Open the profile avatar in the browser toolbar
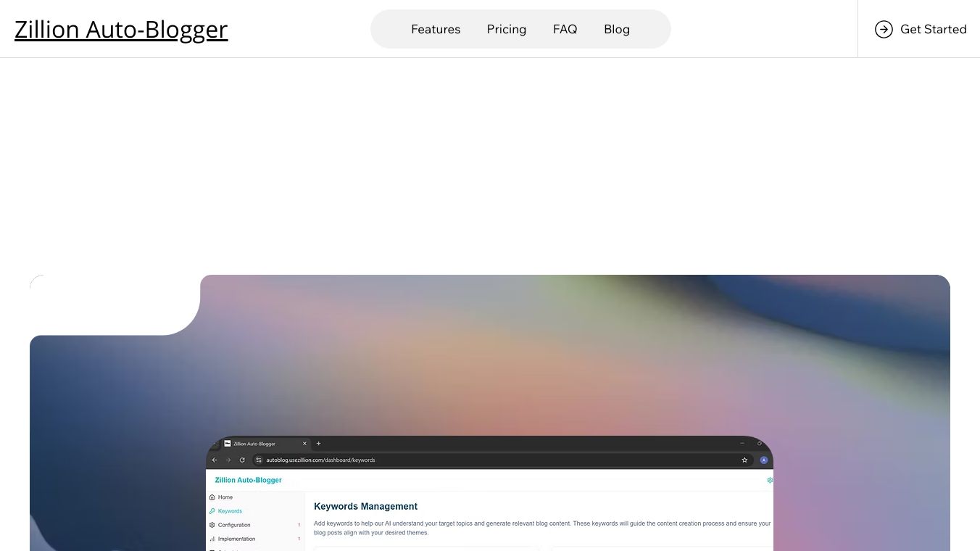The image size is (980, 551). [764, 460]
